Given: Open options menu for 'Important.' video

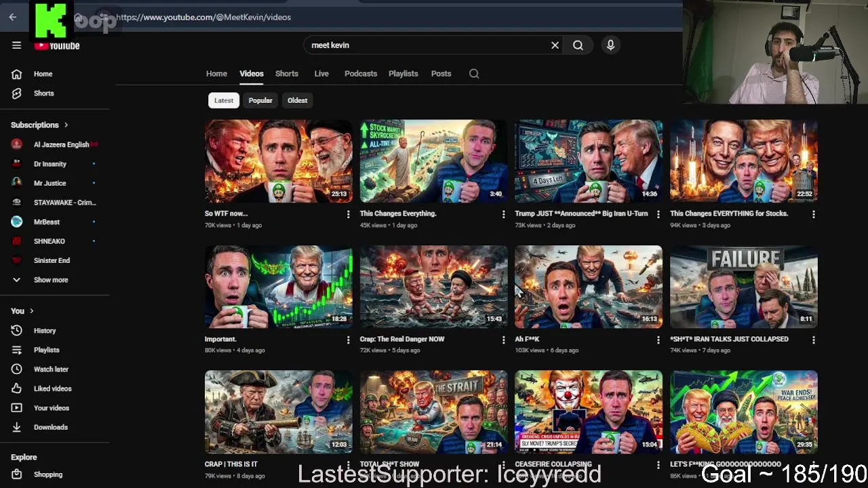Looking at the screenshot, I should (x=348, y=340).
